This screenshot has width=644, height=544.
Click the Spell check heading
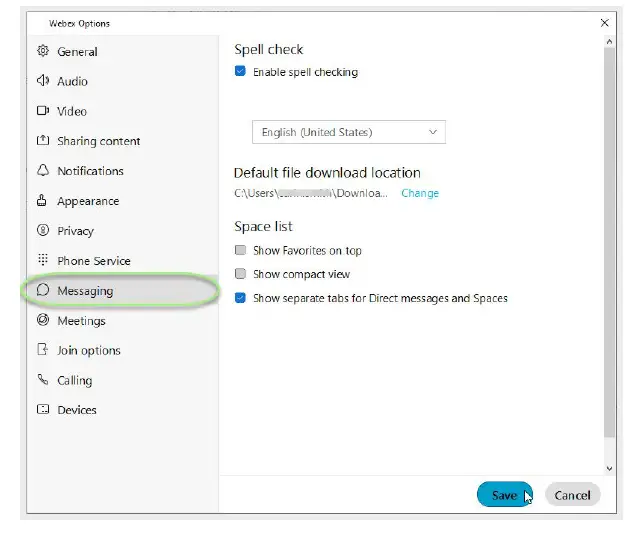click(269, 49)
